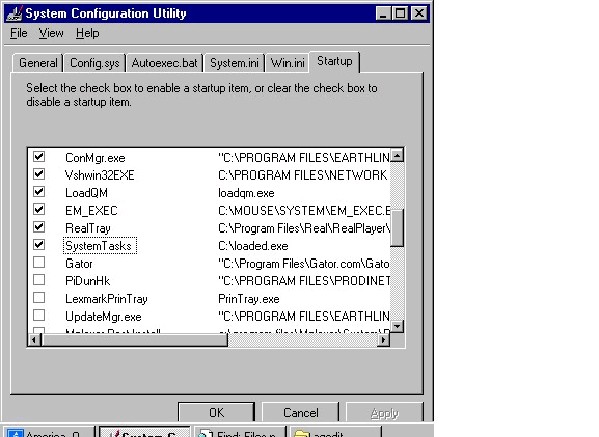The image size is (599, 437).
Task: Open the Autoexec.bat tab
Action: (164, 63)
